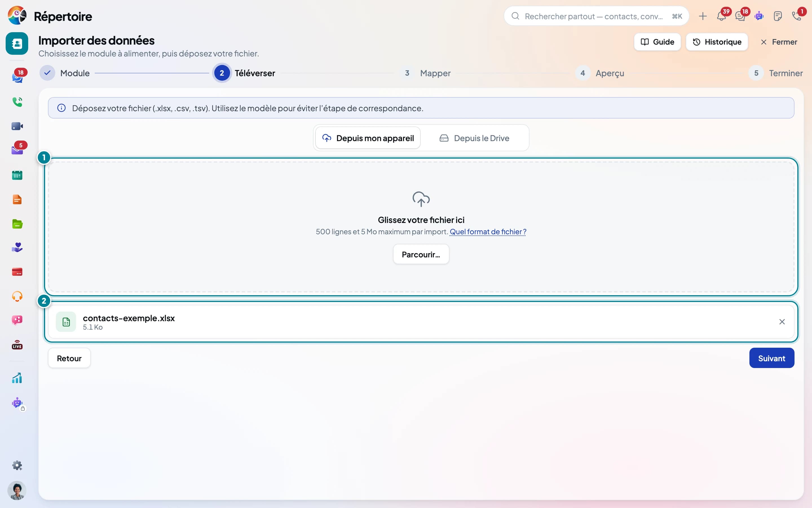The image size is (812, 508).
Task: Open the Quel format de fichier link
Action: (488, 231)
